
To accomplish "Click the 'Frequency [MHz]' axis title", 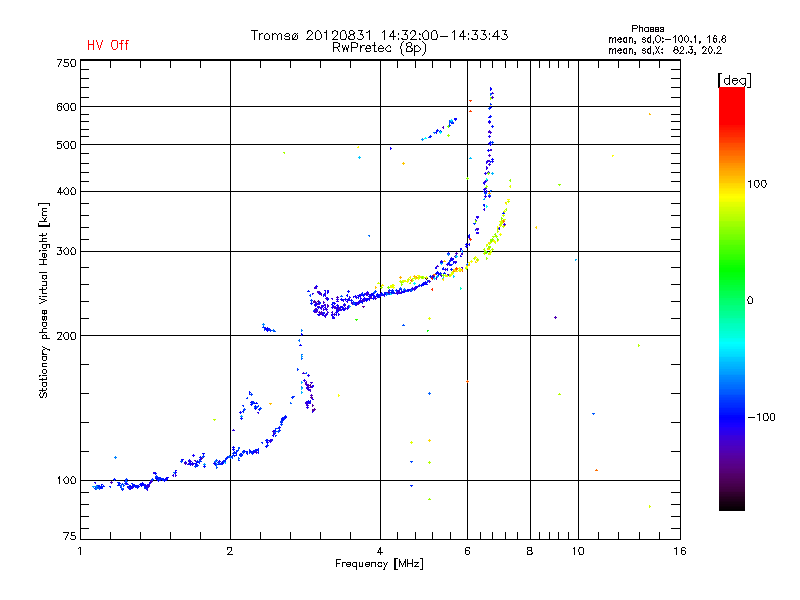I will click(x=379, y=564).
